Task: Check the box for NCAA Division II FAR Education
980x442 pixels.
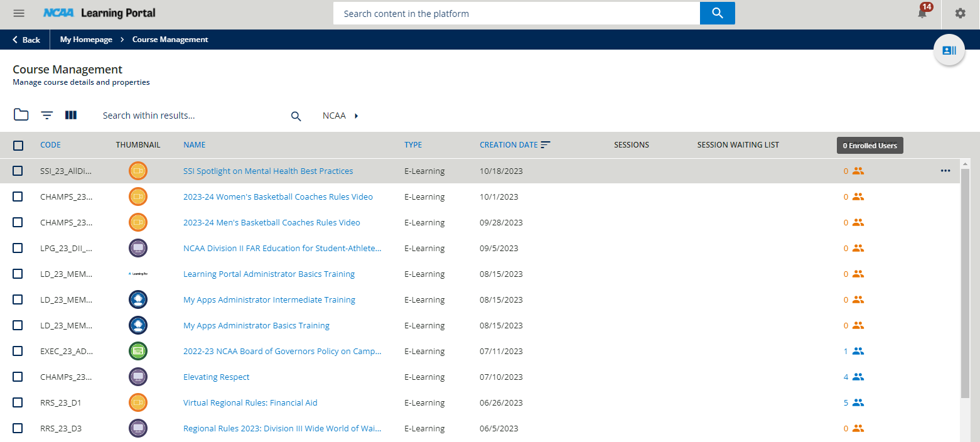Action: pyautogui.click(x=18, y=248)
